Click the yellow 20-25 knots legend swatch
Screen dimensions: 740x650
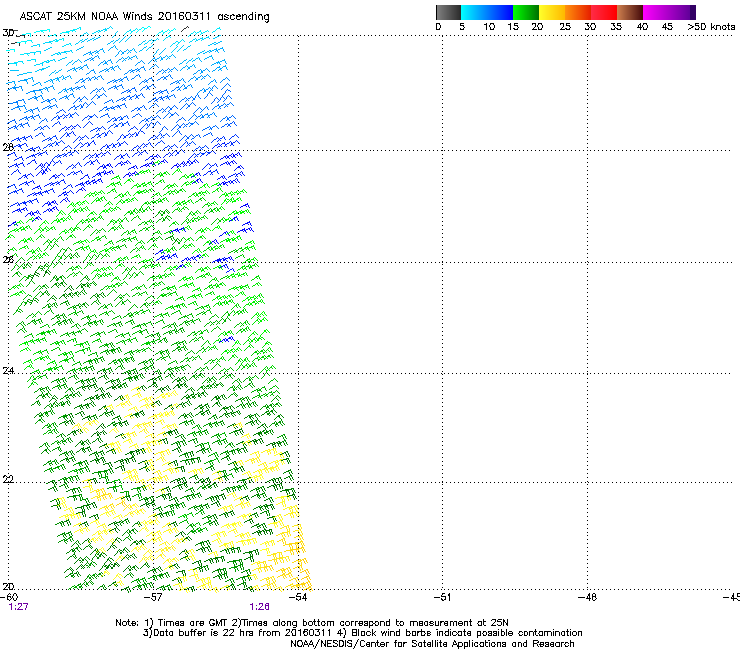tap(552, 12)
